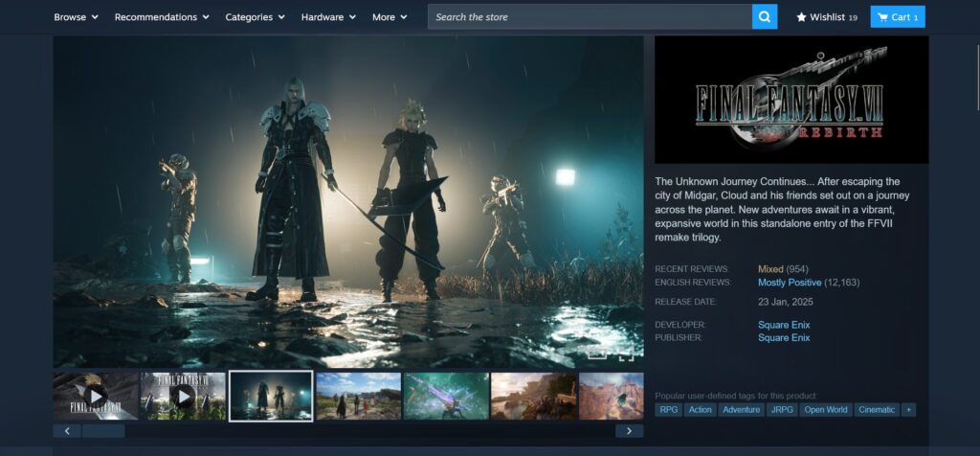980x456 pixels.
Task: Open the Mostly Positive English reviews link
Action: point(790,283)
